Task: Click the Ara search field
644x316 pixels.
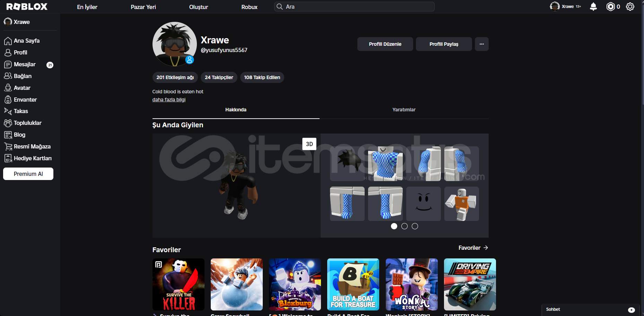Action: pyautogui.click(x=354, y=7)
